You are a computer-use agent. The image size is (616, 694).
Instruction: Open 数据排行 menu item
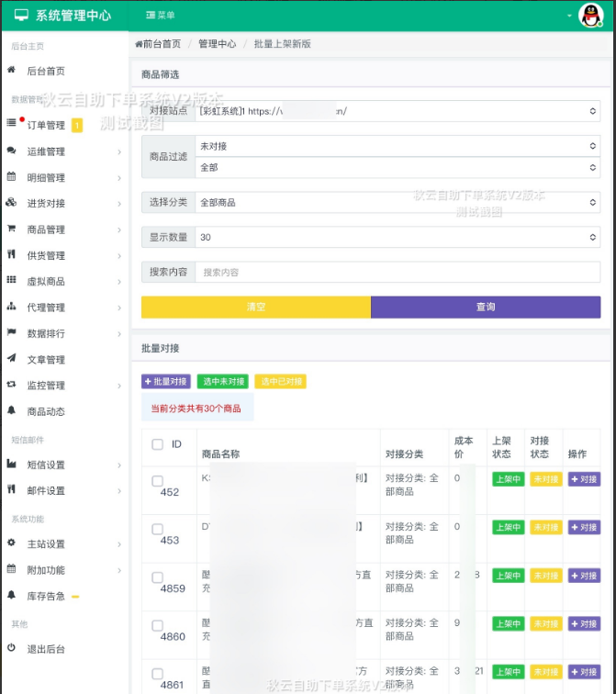pos(46,334)
